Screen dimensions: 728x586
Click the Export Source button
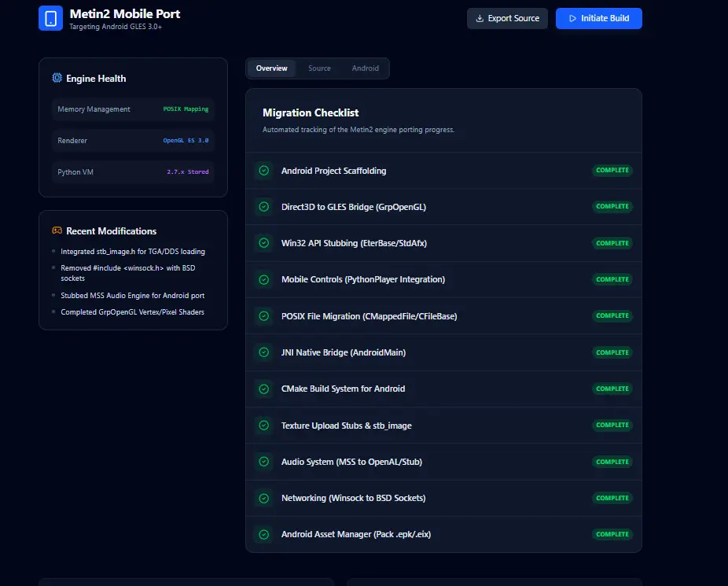[507, 19]
